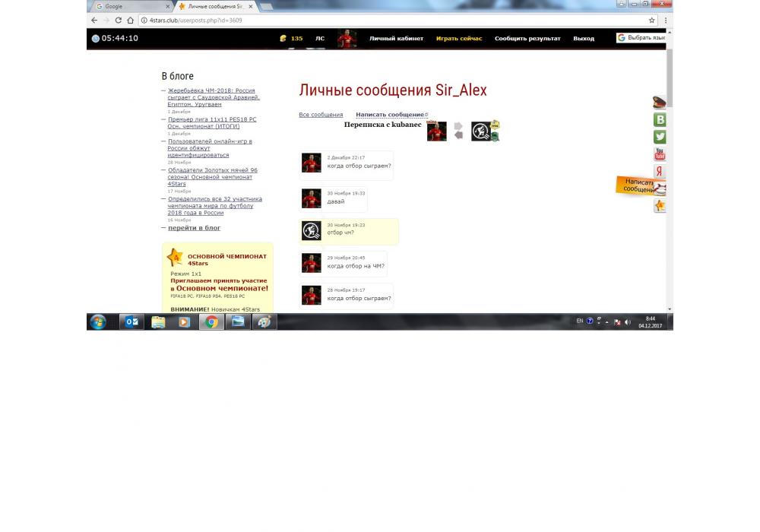This screenshot has height=532, width=760.
Task: Open the Yandex sidebar icon
Action: pyautogui.click(x=660, y=171)
